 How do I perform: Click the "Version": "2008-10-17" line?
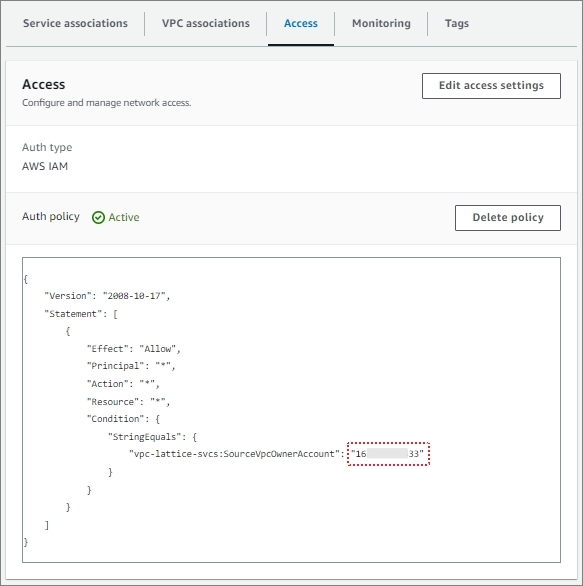[107, 296]
